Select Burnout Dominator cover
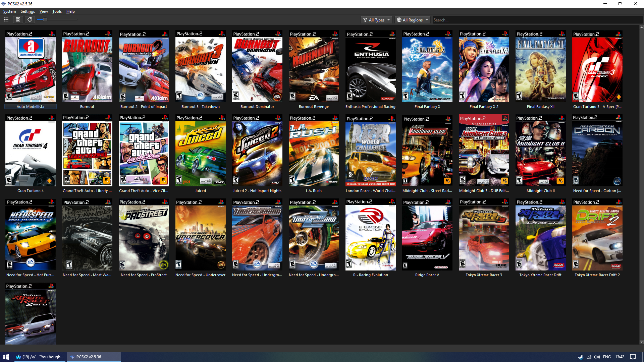The width and height of the screenshot is (644, 362). 257,66
